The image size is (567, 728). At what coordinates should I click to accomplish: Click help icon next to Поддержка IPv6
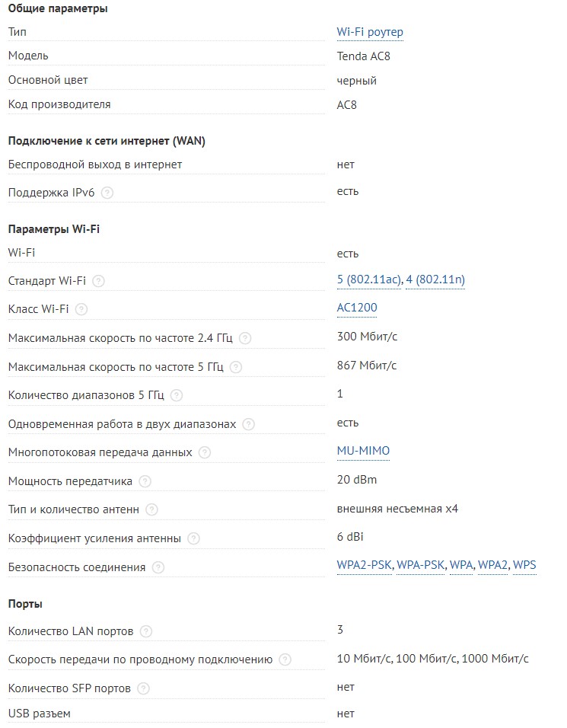pos(107,193)
